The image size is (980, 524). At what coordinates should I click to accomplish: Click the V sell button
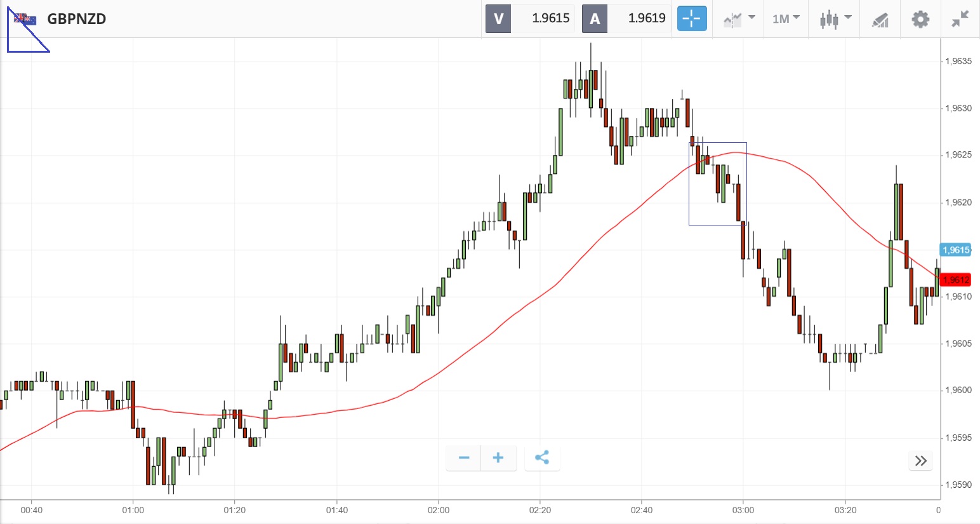click(498, 18)
